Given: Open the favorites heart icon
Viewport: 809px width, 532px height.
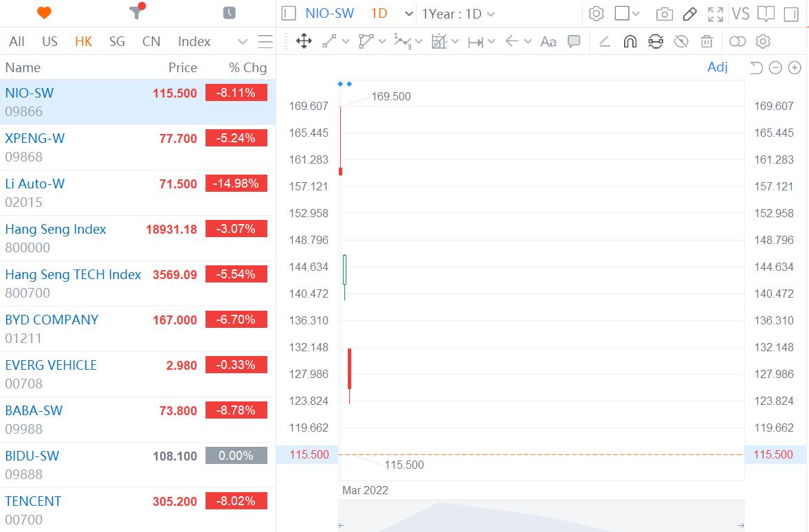Looking at the screenshot, I should pos(43,12).
